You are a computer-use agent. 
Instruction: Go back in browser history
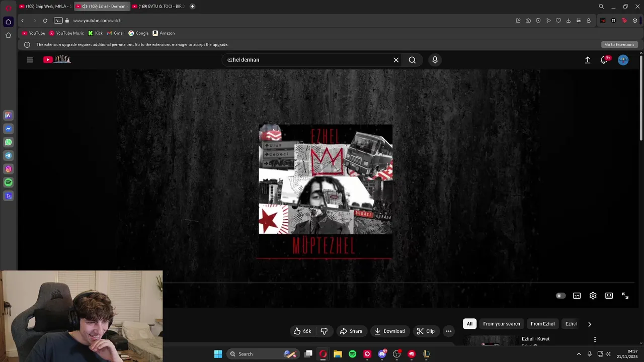22,21
